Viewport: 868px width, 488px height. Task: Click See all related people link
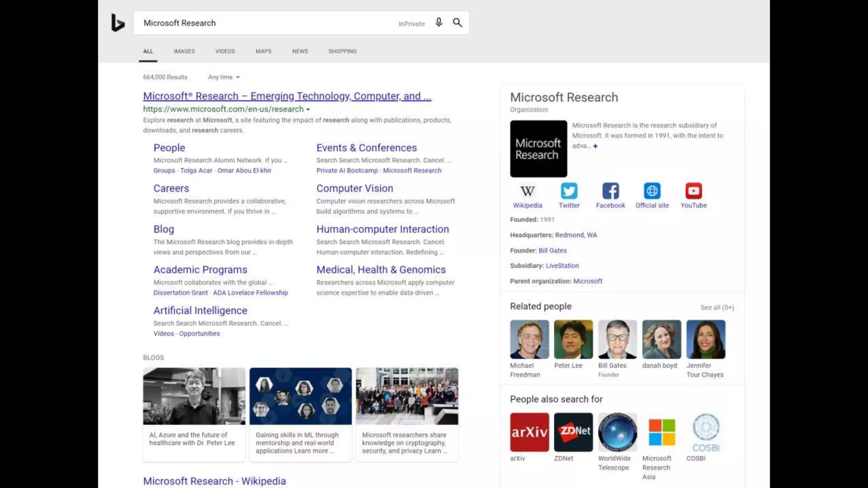[717, 308]
